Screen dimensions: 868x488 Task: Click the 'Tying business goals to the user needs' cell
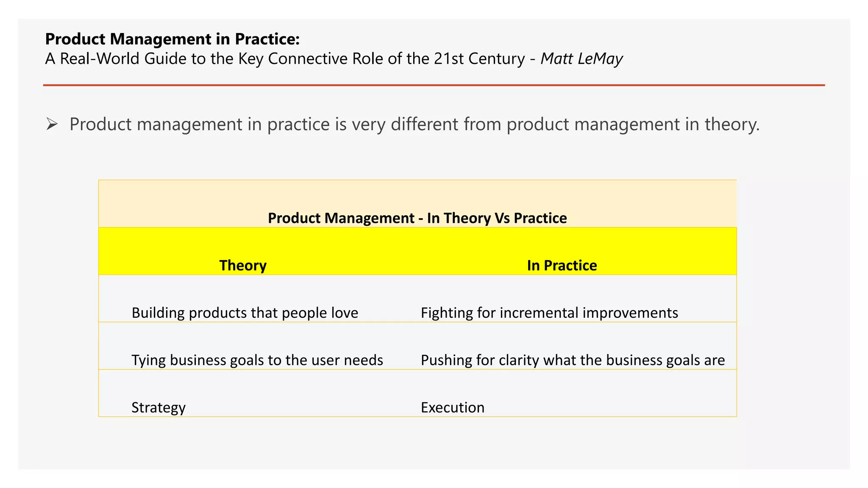[257, 360]
